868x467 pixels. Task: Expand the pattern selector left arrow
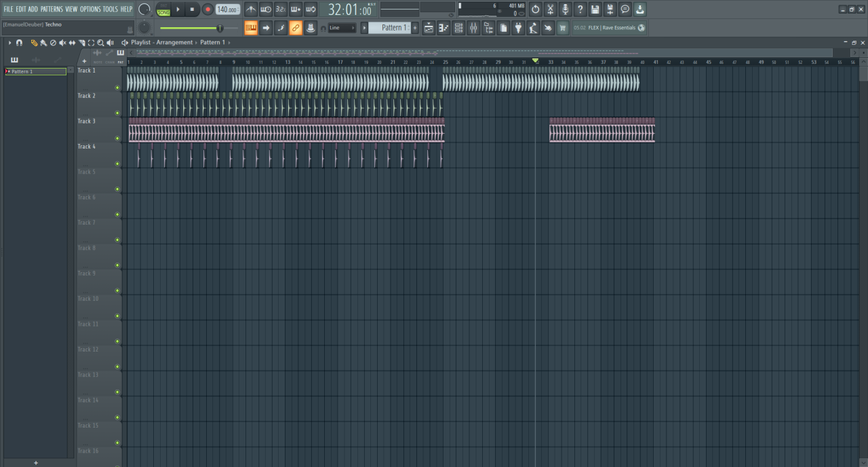point(364,28)
